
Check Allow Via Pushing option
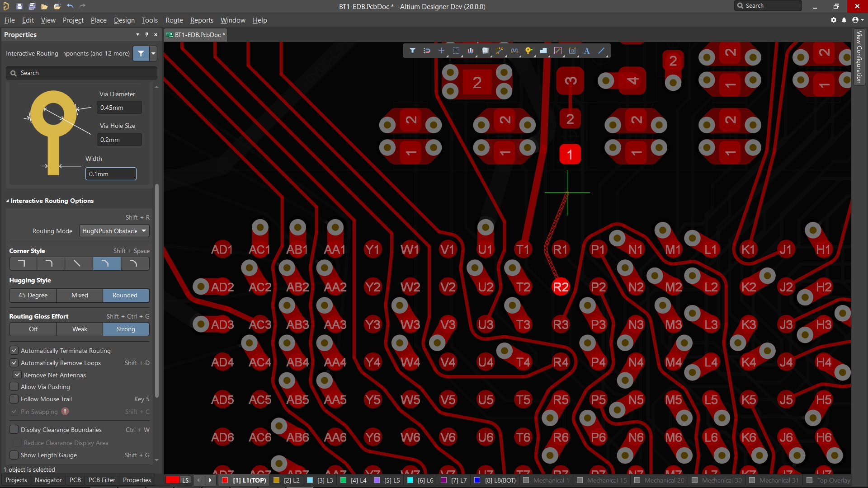(14, 386)
